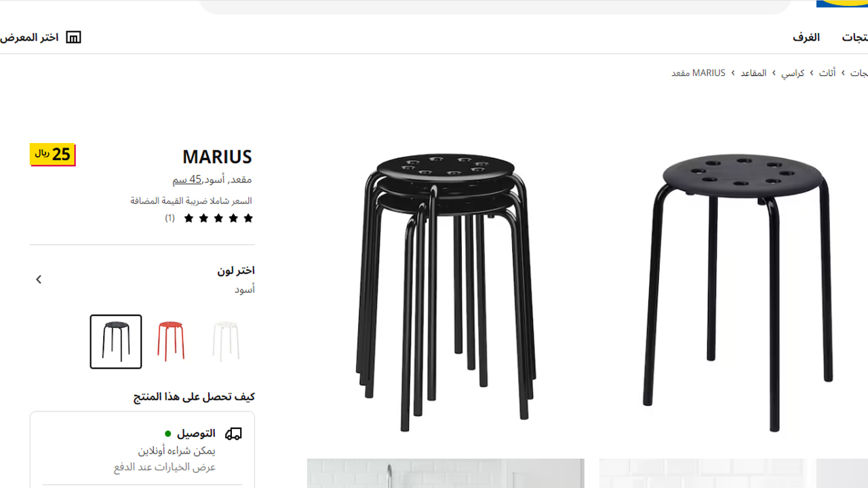This screenshot has width=868, height=488.
Task: Go to المقاعد breadcrumb link
Action: pos(753,73)
